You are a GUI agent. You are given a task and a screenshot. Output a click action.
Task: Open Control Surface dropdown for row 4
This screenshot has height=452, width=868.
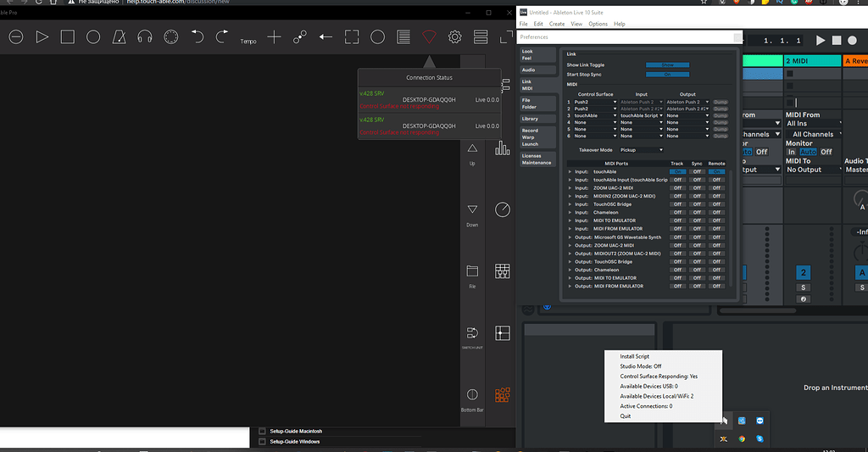click(x=595, y=122)
